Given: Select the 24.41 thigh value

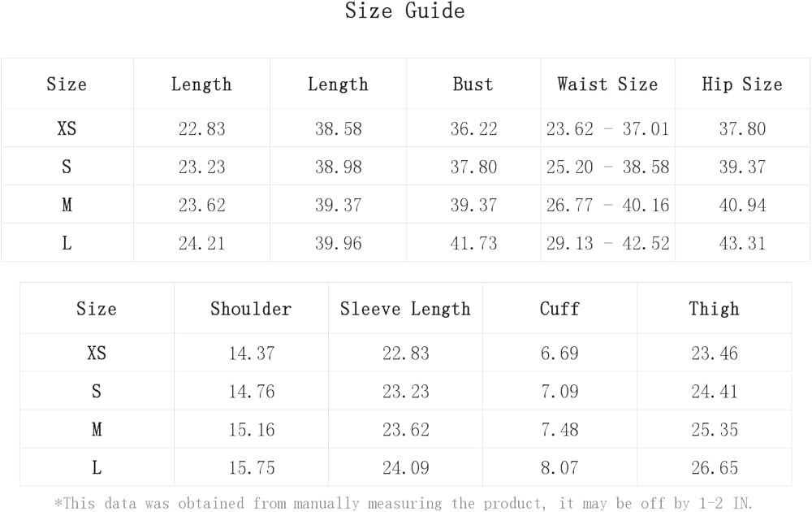Looking at the screenshot, I should coord(715,392).
